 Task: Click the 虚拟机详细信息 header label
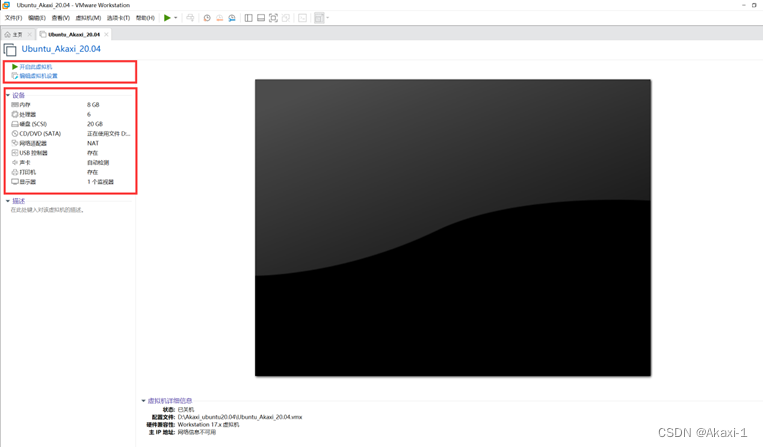[x=170, y=401]
